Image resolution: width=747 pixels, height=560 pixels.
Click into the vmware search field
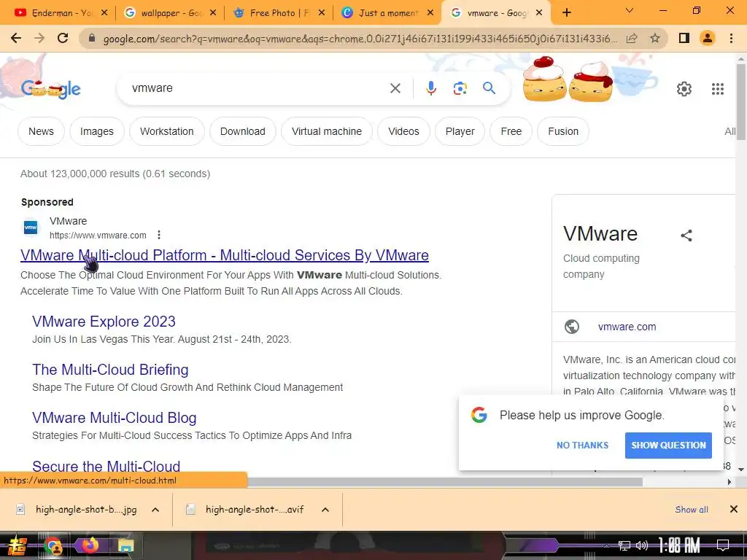258,88
